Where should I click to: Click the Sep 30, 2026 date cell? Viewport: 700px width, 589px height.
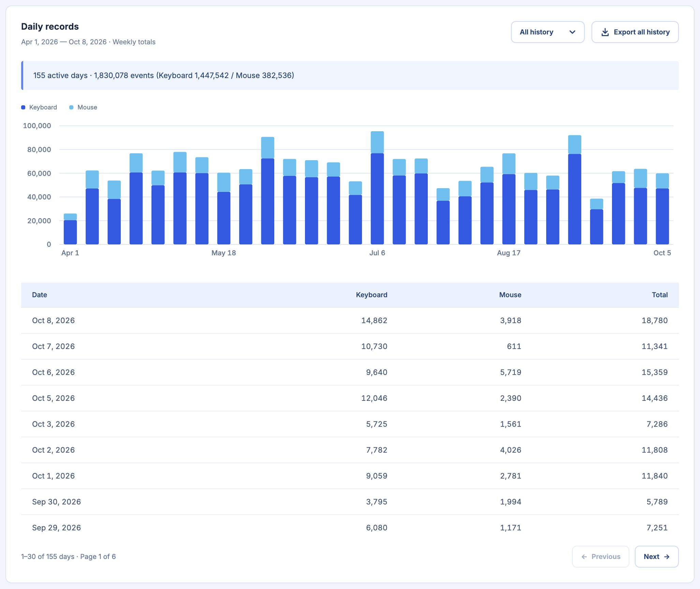[57, 502]
